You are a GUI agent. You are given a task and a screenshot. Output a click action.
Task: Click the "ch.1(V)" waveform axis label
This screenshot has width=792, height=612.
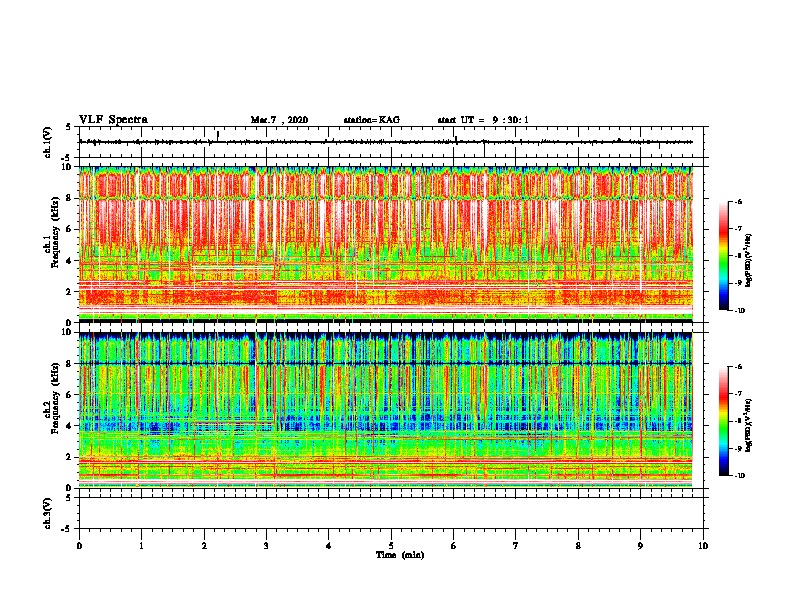[x=48, y=142]
